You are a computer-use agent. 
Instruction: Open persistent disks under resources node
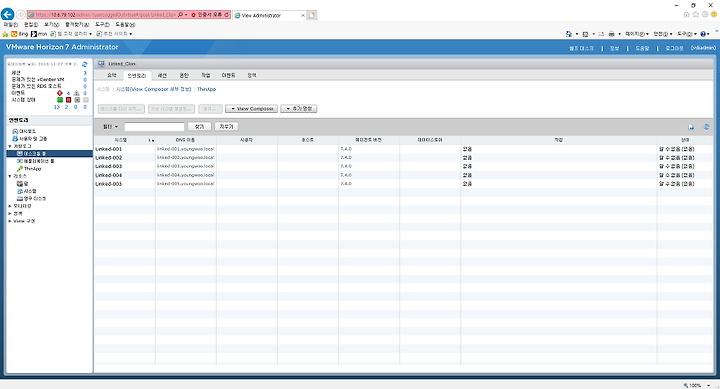31,199
